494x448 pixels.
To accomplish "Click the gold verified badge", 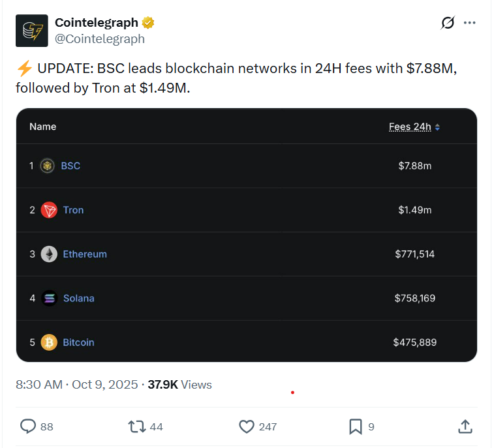I will pos(148,23).
